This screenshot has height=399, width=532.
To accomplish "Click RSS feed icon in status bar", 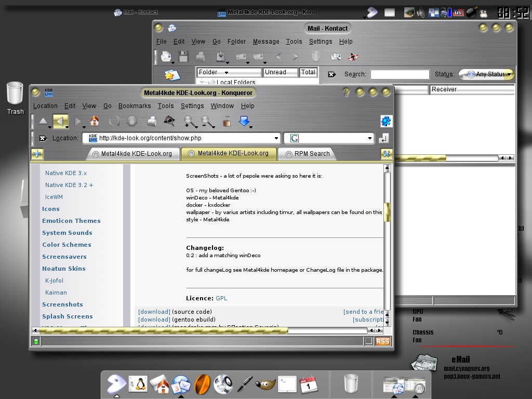I will tap(383, 341).
